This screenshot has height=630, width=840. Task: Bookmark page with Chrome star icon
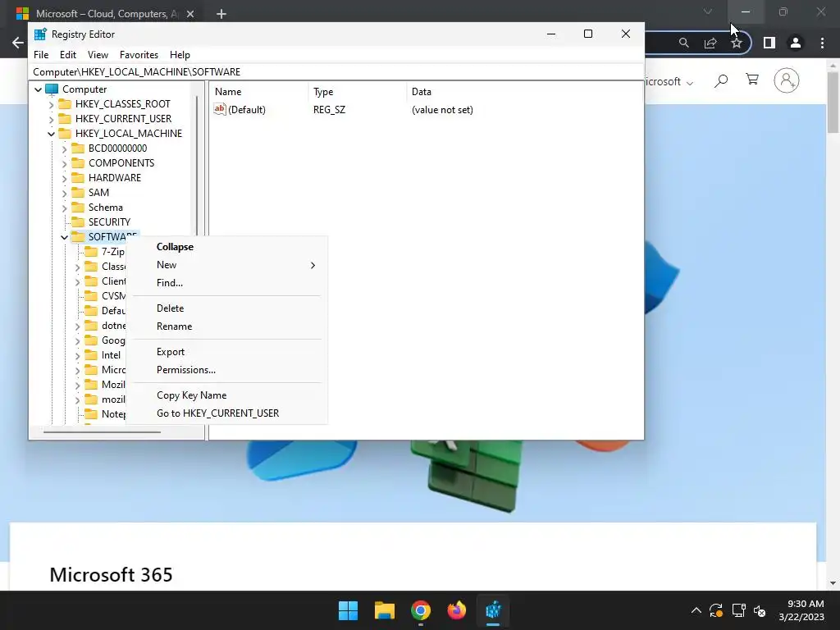click(x=737, y=43)
